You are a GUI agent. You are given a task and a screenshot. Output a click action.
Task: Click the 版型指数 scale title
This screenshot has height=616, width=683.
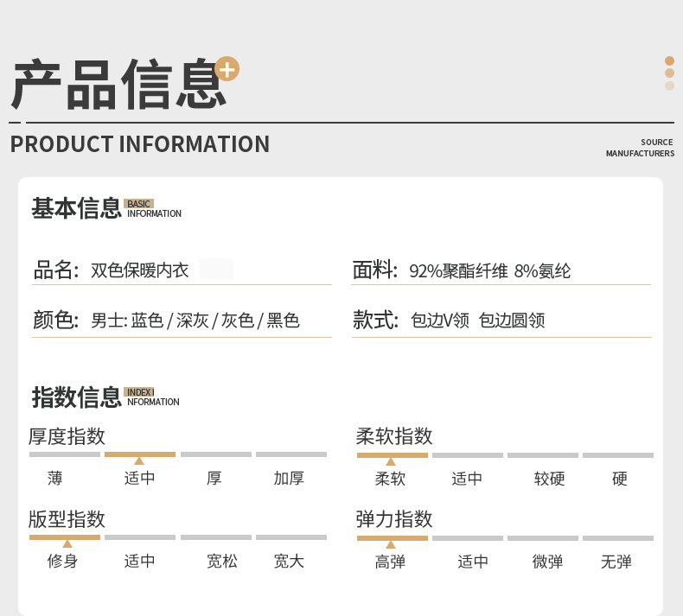[67, 519]
